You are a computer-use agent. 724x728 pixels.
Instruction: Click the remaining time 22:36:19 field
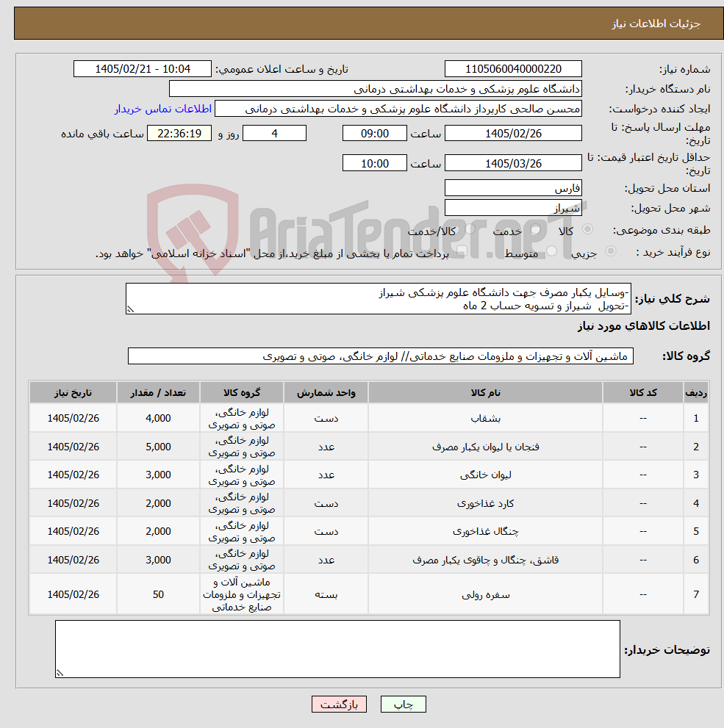point(179,133)
